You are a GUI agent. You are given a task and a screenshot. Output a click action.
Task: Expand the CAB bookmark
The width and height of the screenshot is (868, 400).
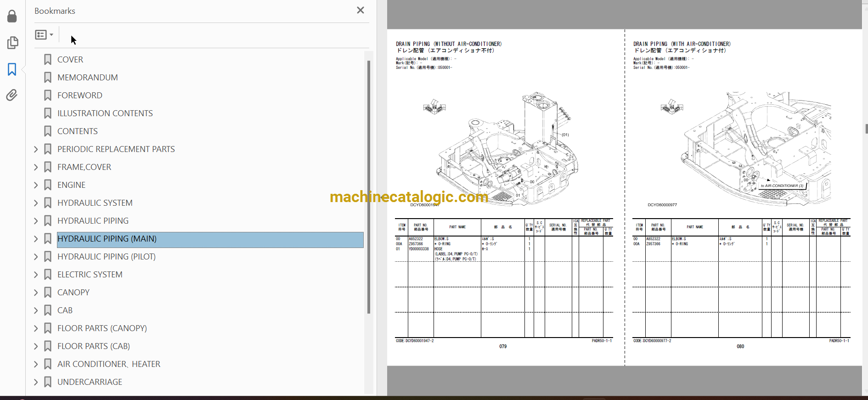36,310
